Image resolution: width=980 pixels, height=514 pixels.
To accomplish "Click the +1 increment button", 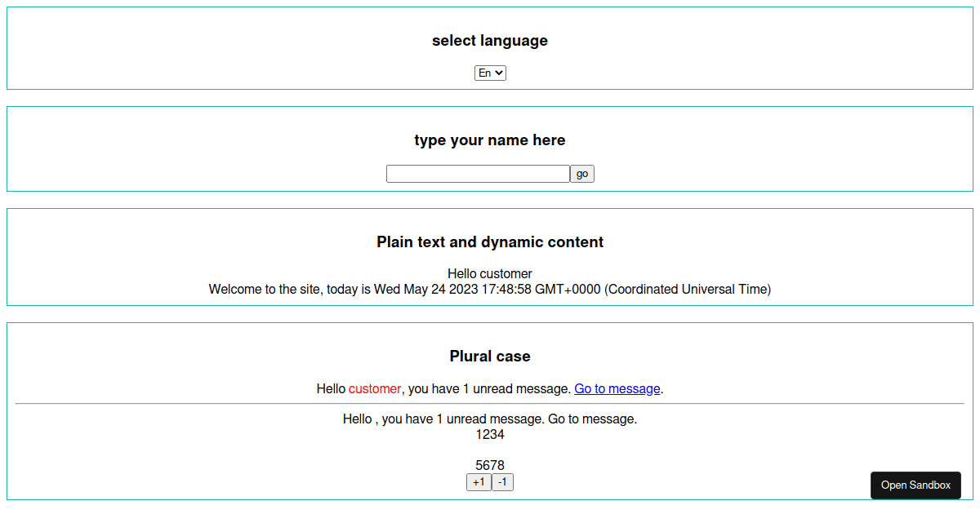I will pos(479,482).
